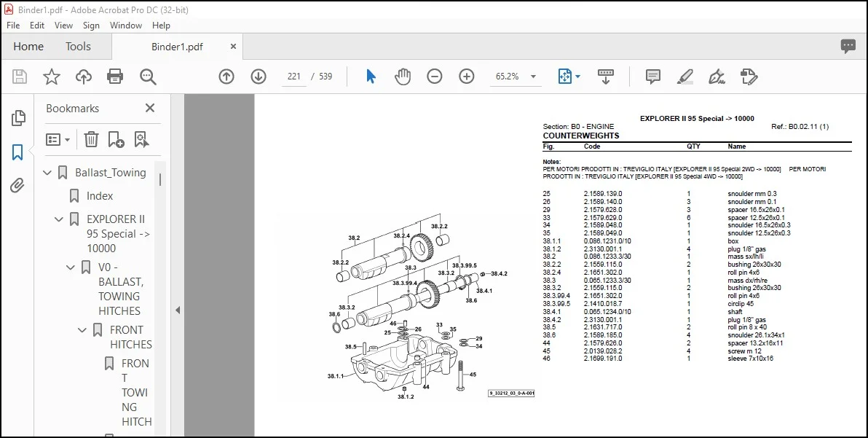The image size is (868, 438).
Task: Collapse the V0 - BALLAST, TOWING HITCHES bookmark
Action: click(x=71, y=267)
